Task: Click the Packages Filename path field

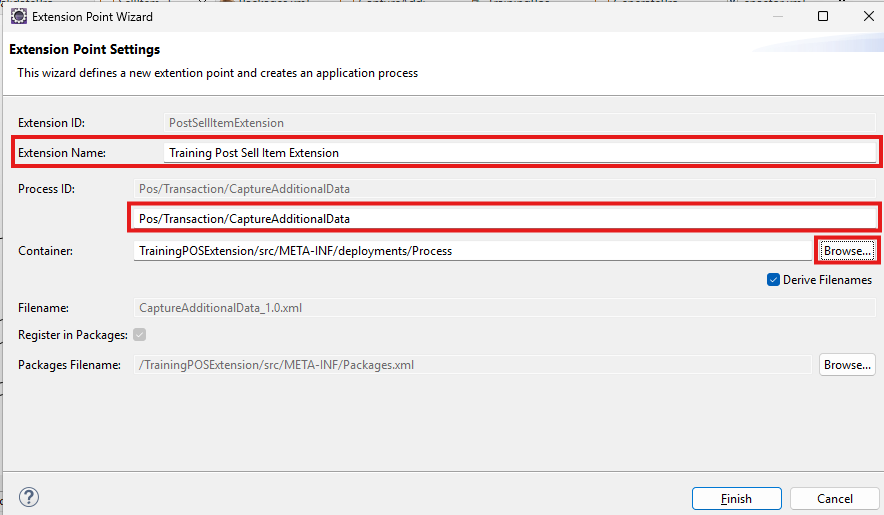Action: [x=472, y=365]
